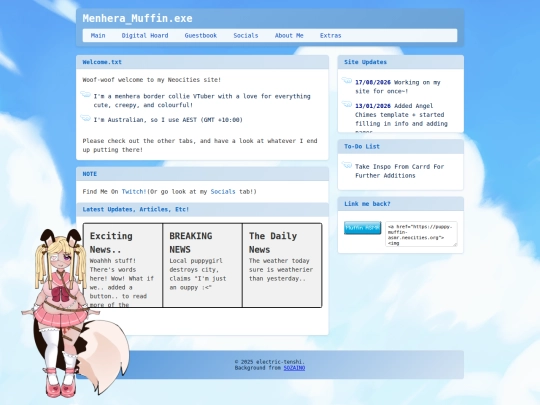Viewport: 540px width, 405px height.
Task: Open the About Me page
Action: [289, 35]
